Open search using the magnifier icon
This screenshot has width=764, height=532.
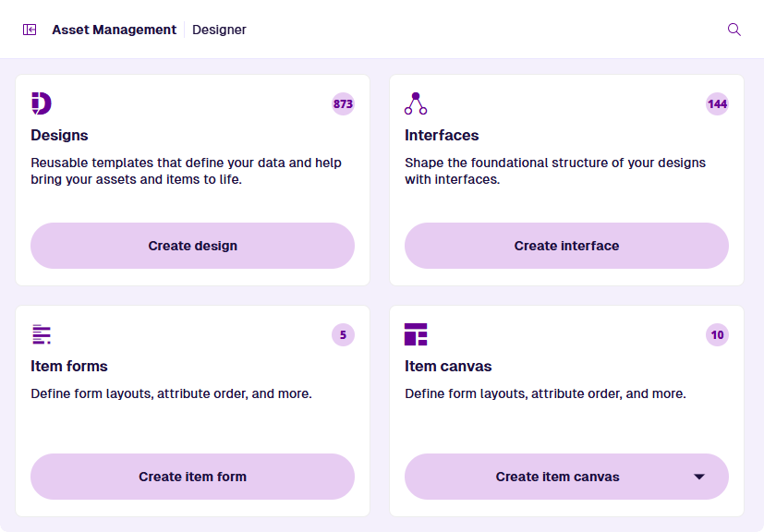point(734,30)
